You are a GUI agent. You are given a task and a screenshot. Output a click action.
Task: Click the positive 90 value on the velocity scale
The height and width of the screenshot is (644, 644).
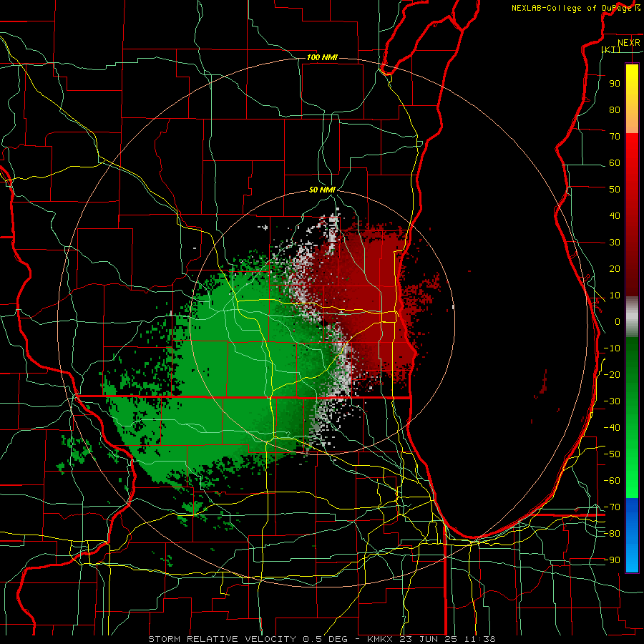tap(615, 84)
